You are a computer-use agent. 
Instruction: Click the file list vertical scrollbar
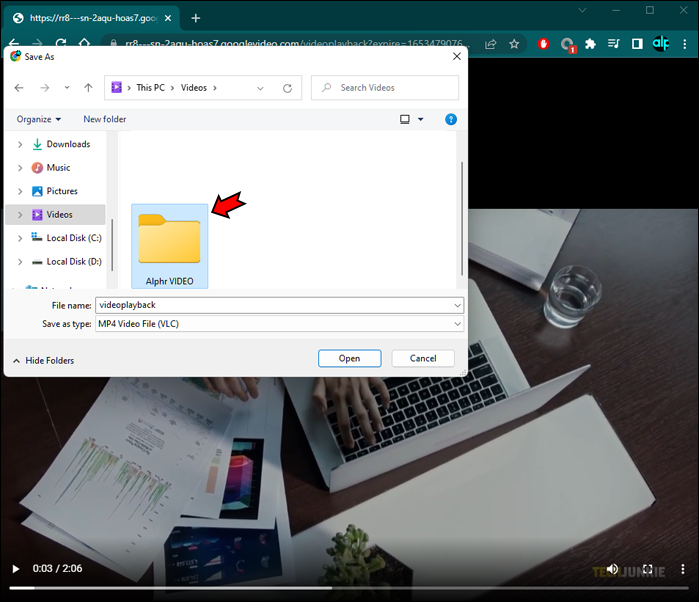[462, 219]
